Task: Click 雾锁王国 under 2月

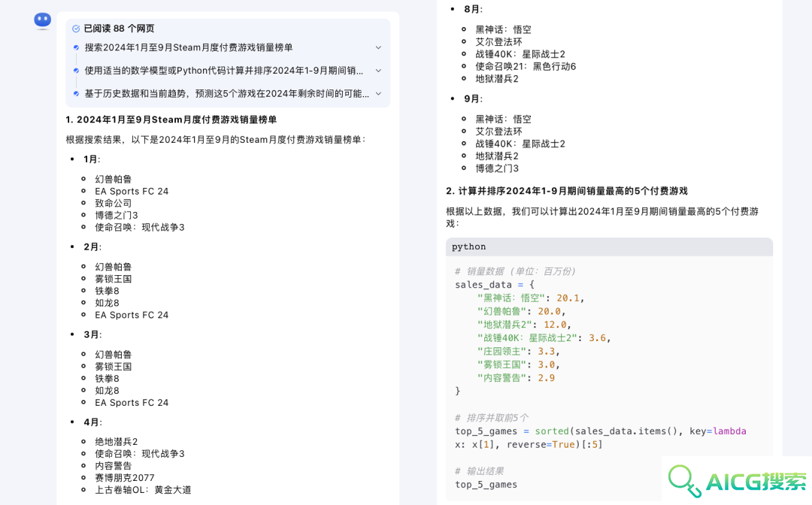Action: 113,279
